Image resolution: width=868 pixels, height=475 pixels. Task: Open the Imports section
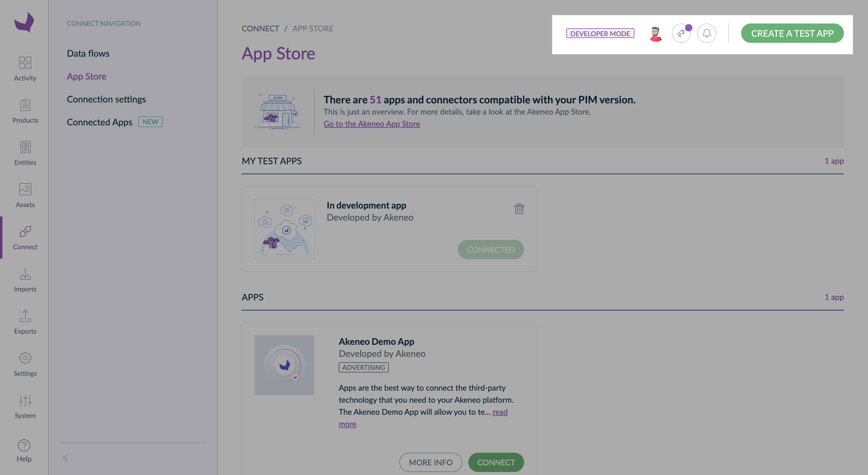25,280
